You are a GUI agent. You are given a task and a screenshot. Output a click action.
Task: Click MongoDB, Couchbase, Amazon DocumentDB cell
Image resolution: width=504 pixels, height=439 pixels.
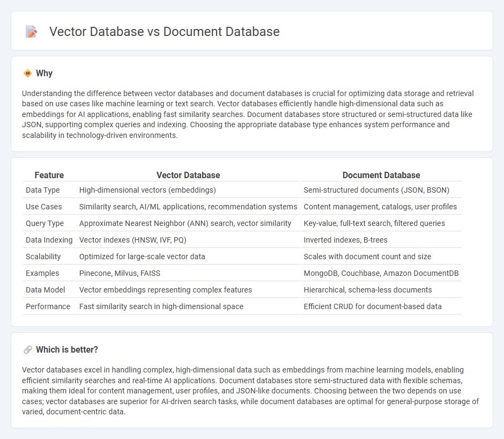pos(381,273)
